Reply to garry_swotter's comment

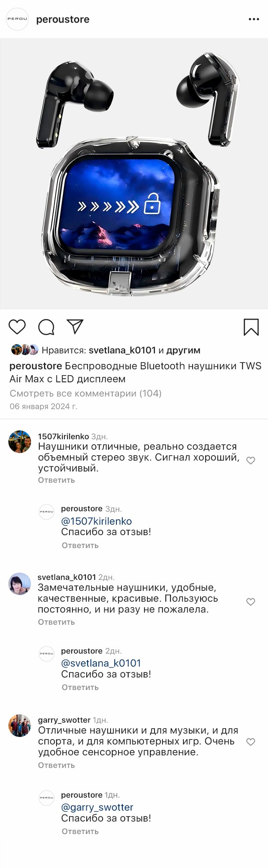(x=57, y=765)
